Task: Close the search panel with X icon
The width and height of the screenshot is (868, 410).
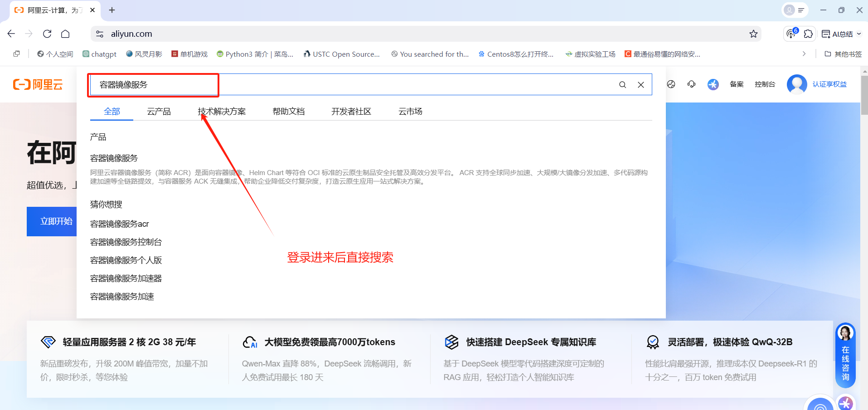Action: (x=641, y=85)
